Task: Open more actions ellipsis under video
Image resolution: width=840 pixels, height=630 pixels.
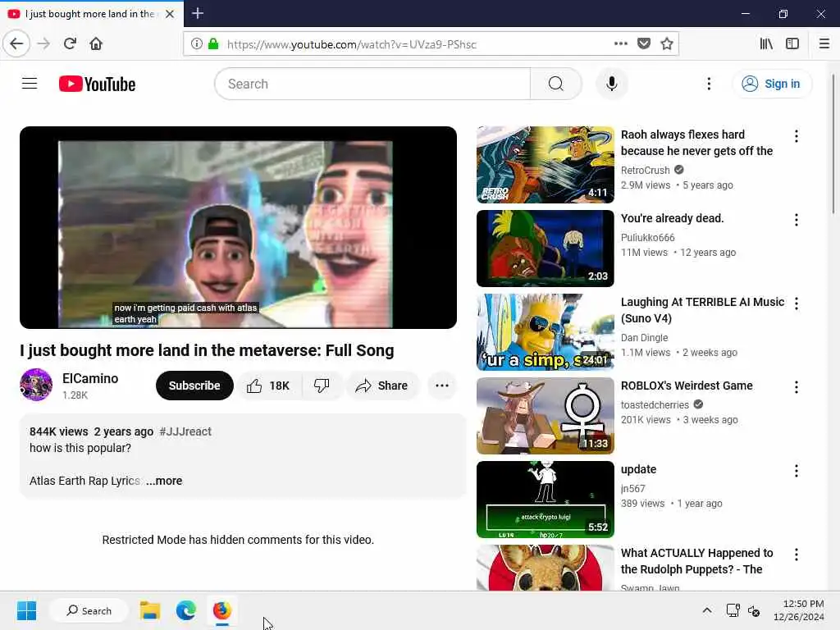Action: [x=442, y=386]
